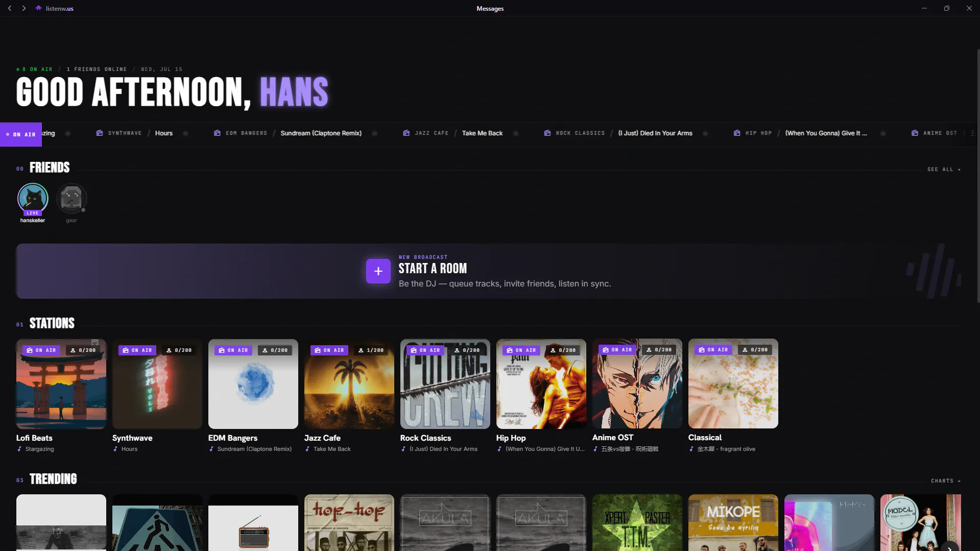Screen dimensions: 980x551
Task: Click Hip Hop listener count badge
Action: (563, 350)
